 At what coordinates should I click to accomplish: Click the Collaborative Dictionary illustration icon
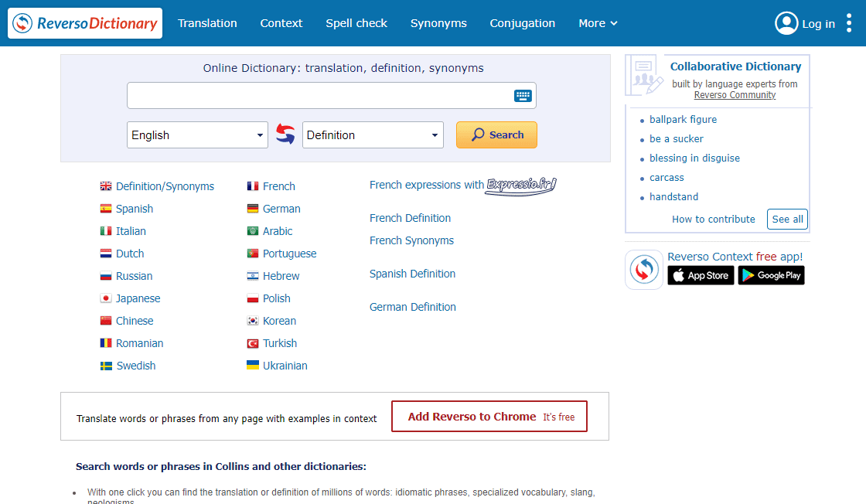click(645, 76)
